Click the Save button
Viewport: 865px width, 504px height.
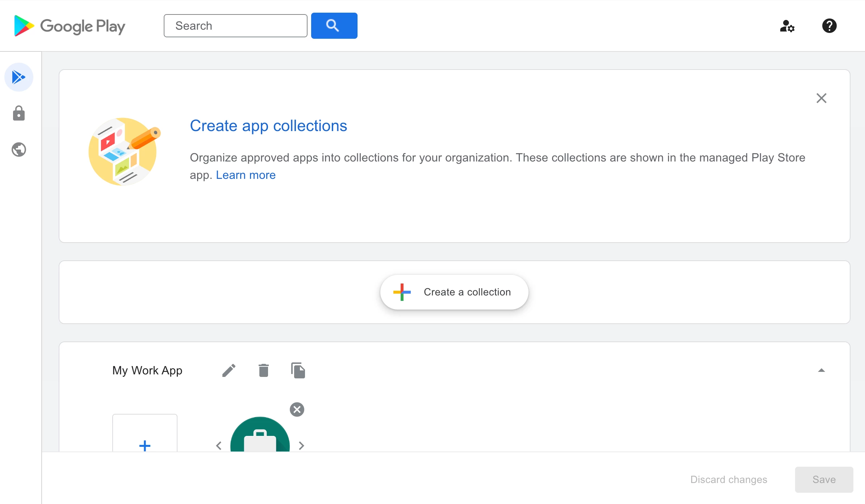(x=824, y=480)
